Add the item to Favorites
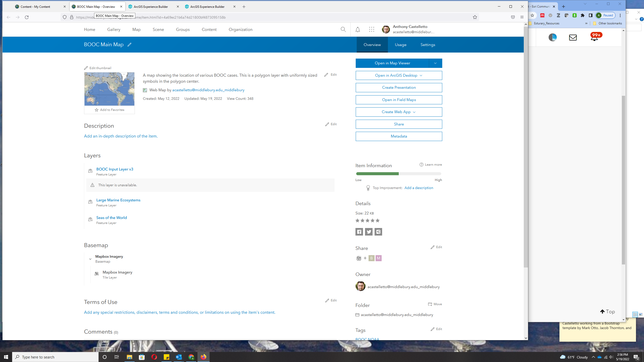644x362 pixels. (109, 110)
